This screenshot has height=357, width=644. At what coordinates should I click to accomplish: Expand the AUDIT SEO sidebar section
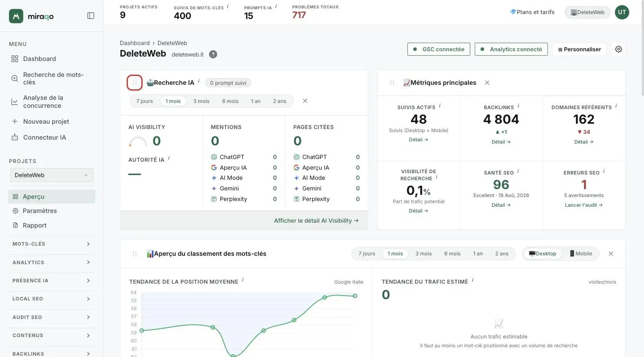(52, 317)
